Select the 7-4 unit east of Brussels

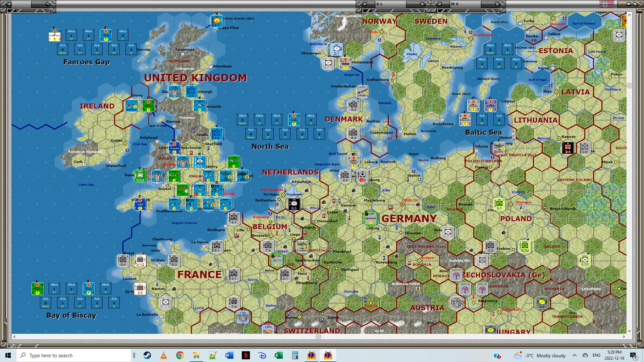pos(268,246)
